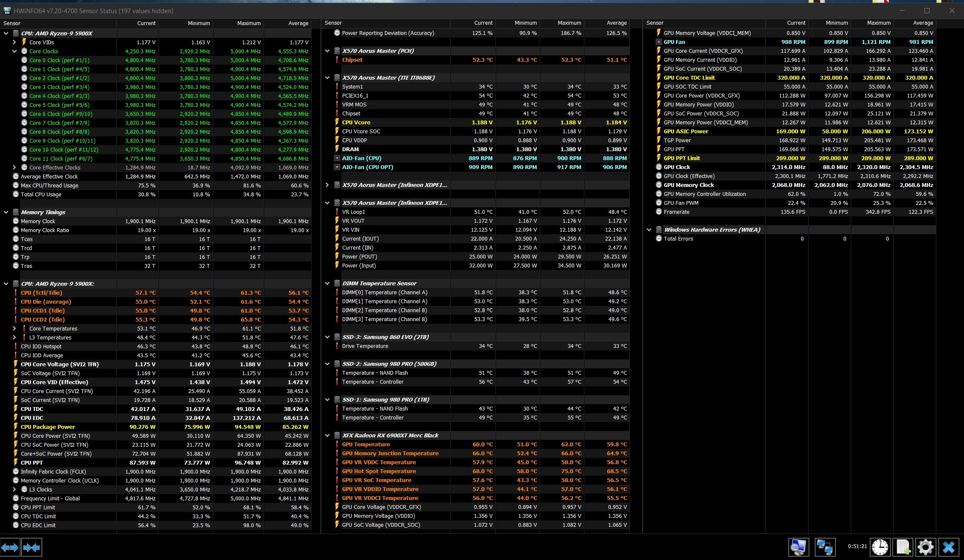Click the Drive Temperature thermometer icon
The image size is (964, 560).
337,346
